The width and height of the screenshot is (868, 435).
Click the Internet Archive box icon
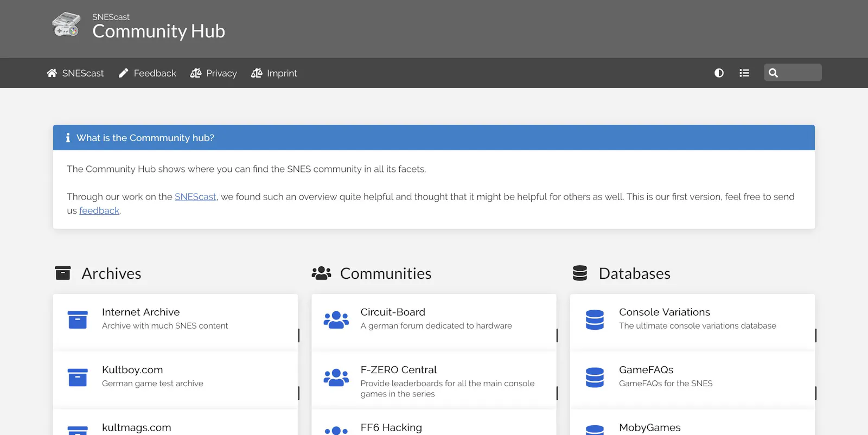click(x=78, y=319)
